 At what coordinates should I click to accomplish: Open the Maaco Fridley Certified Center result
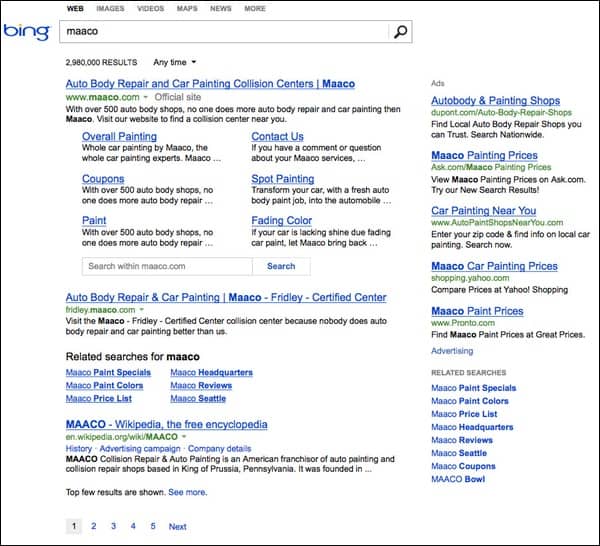[226, 297]
